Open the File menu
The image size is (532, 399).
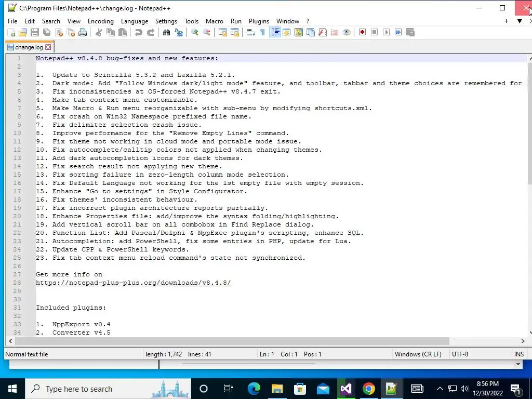(12, 21)
